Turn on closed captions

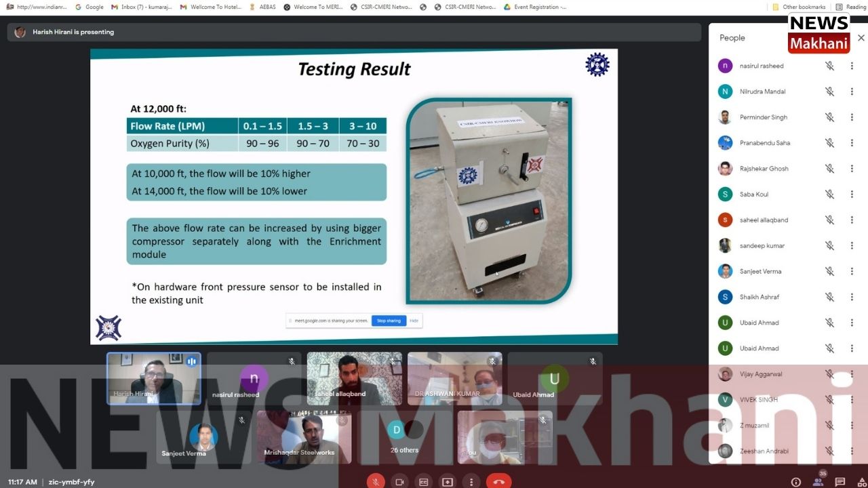point(424,482)
